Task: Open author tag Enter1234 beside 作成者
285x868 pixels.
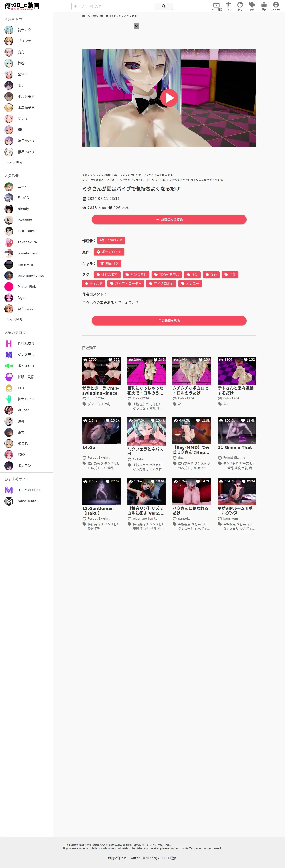Action: [x=111, y=240]
